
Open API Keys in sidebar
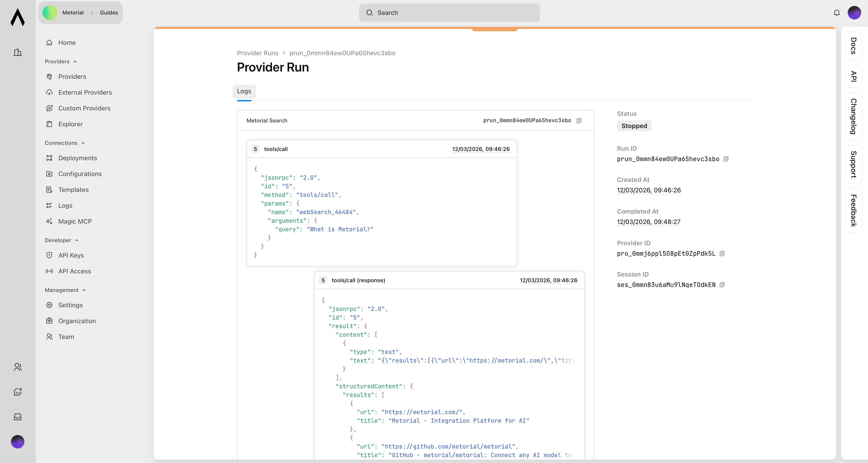coord(71,255)
